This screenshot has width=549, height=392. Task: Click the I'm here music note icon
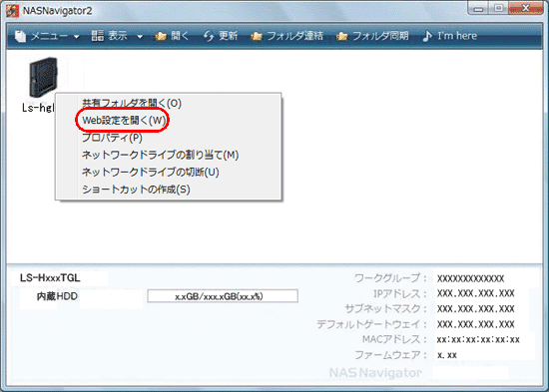pos(427,36)
